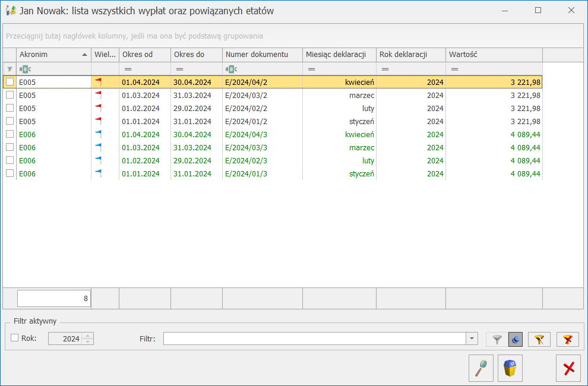Tick the checkbox for row E/2024/04/2
Screen dimensions: 588x386
pos(10,82)
